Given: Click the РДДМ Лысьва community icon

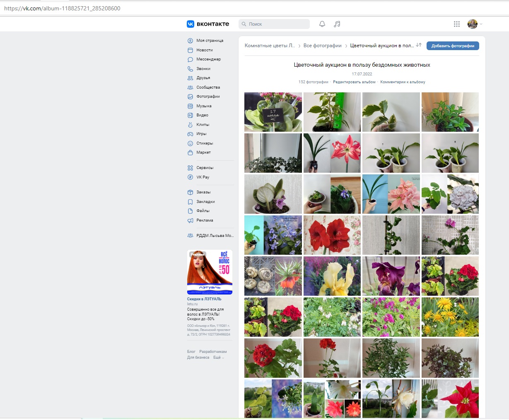Looking at the screenshot, I should click(191, 236).
